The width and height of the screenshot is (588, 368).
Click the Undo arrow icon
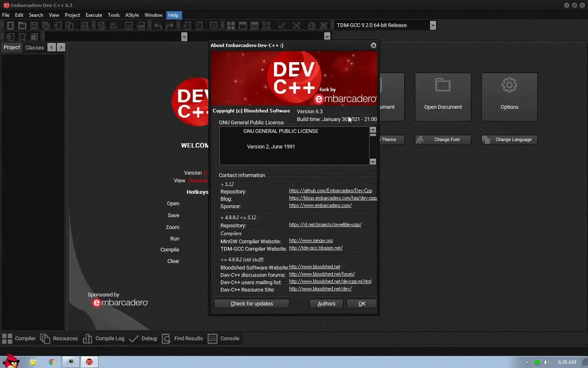pos(158,25)
